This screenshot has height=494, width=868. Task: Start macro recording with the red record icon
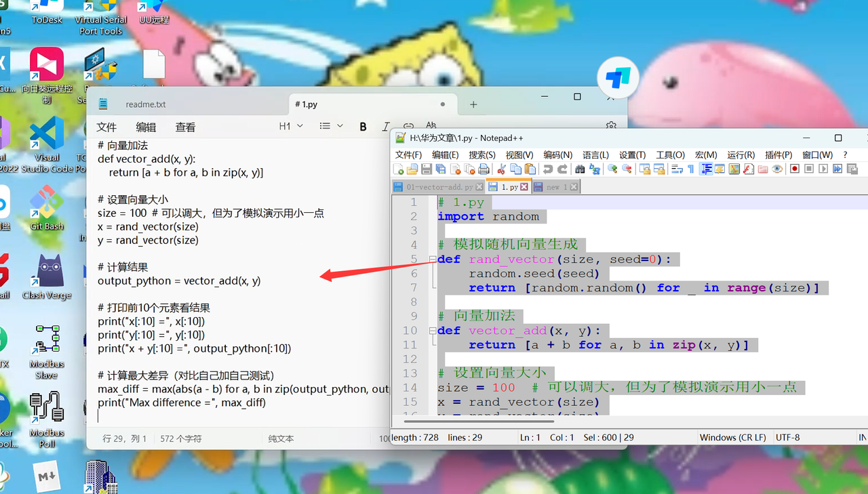pyautogui.click(x=795, y=169)
